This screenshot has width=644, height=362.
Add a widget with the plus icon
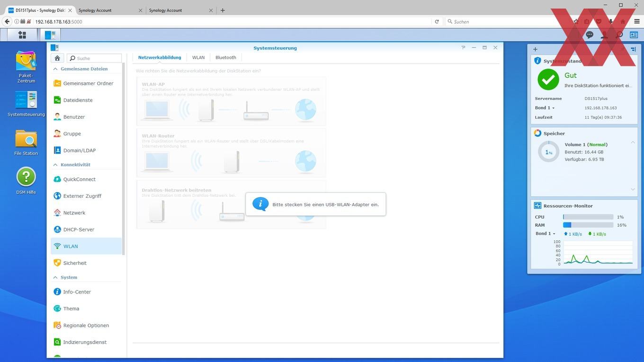point(535,49)
